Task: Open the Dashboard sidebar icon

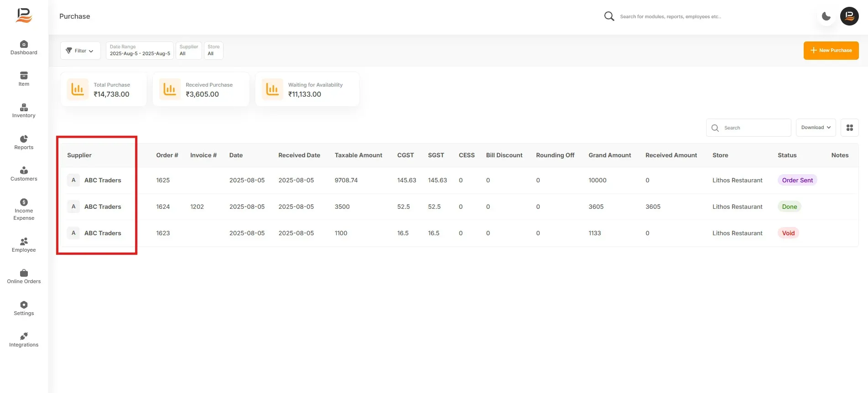Action: pos(24,44)
